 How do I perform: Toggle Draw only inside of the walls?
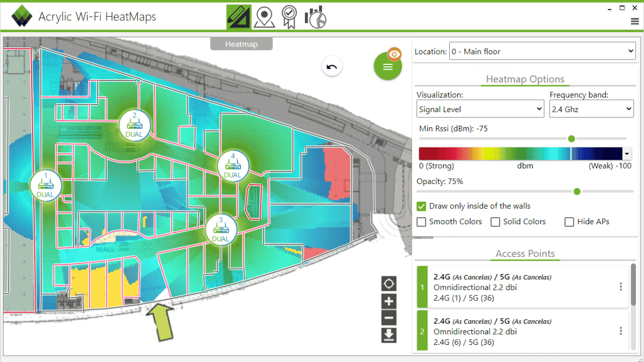(421, 206)
